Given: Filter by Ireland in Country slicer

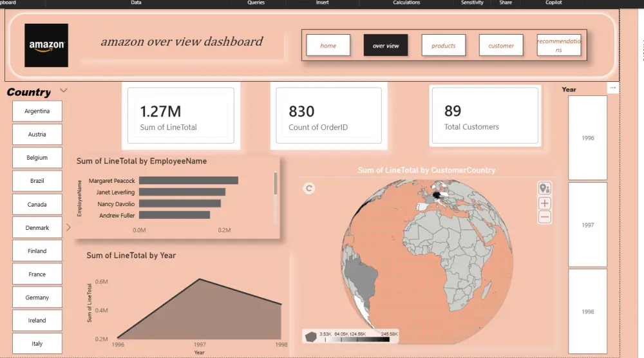Looking at the screenshot, I should [37, 320].
